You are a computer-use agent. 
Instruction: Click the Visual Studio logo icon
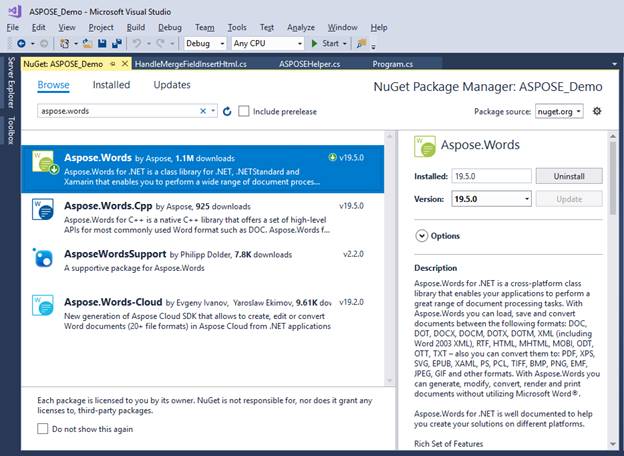(15, 11)
